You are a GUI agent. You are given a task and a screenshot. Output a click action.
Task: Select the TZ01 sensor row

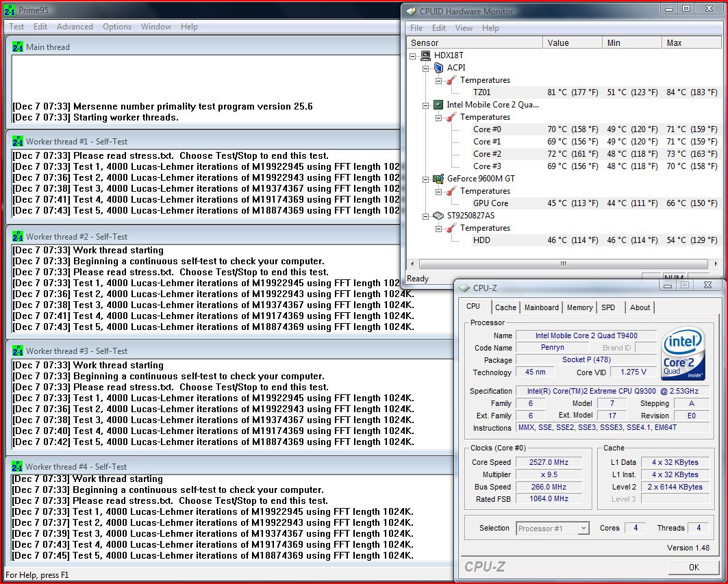tap(596, 92)
